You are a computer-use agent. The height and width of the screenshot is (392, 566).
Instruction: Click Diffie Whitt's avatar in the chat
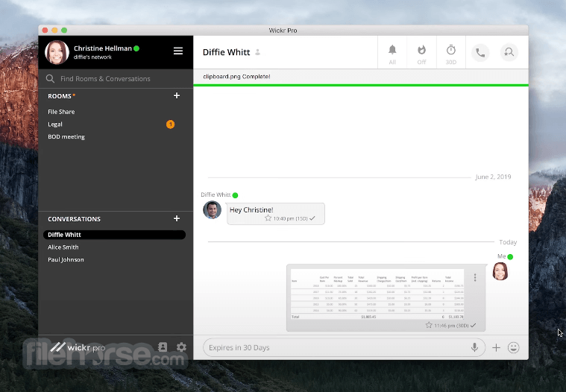(213, 210)
